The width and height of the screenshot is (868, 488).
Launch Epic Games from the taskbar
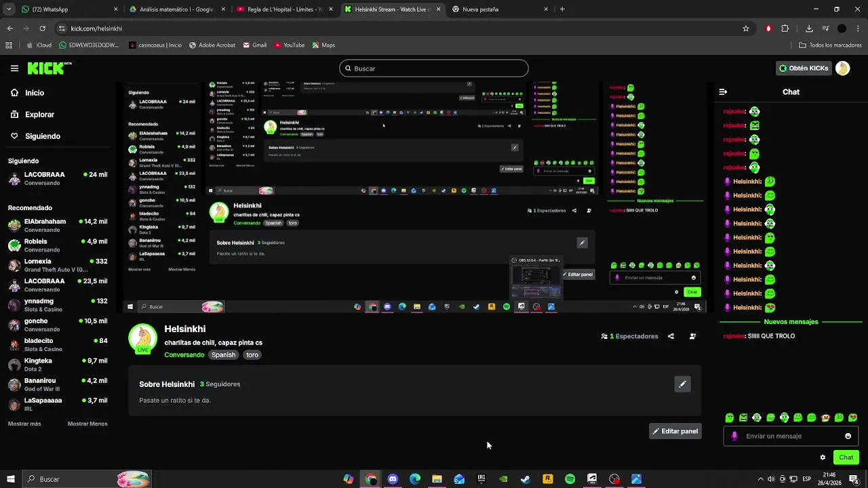[481, 479]
